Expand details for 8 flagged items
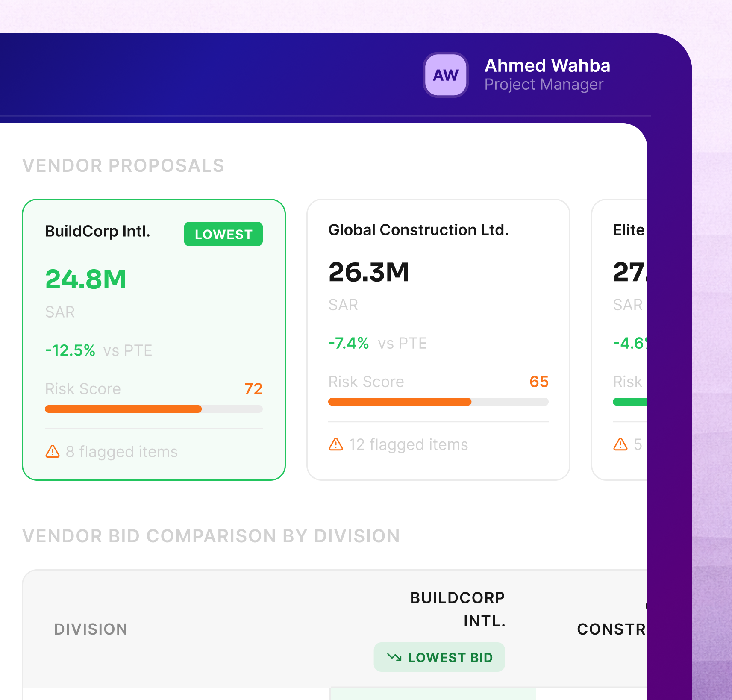Viewport: 732px width, 700px height. pyautogui.click(x=122, y=451)
